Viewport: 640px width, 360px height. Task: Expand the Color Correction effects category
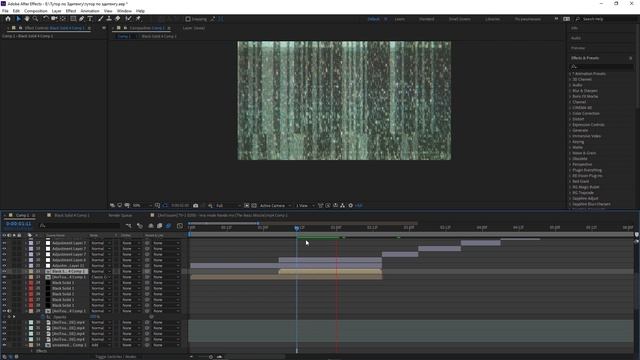(x=586, y=113)
